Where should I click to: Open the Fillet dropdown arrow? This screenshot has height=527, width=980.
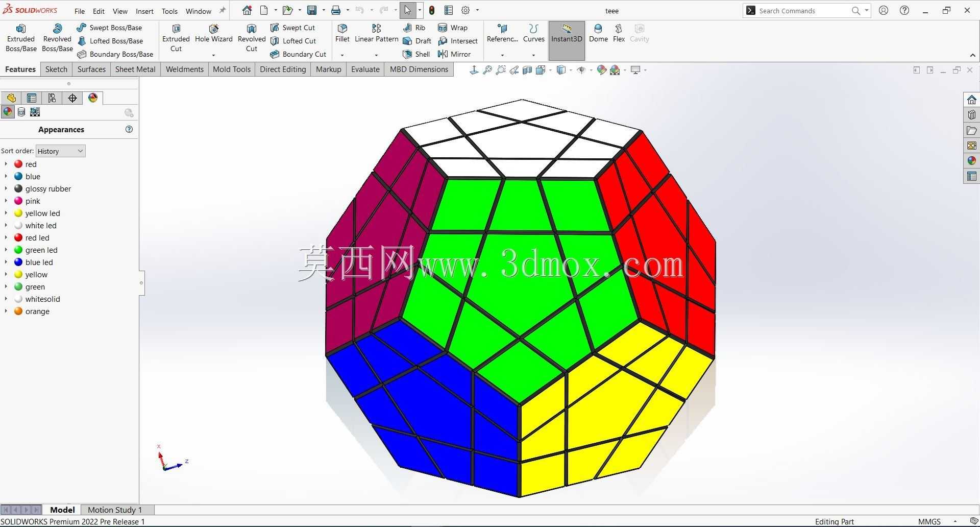click(342, 55)
